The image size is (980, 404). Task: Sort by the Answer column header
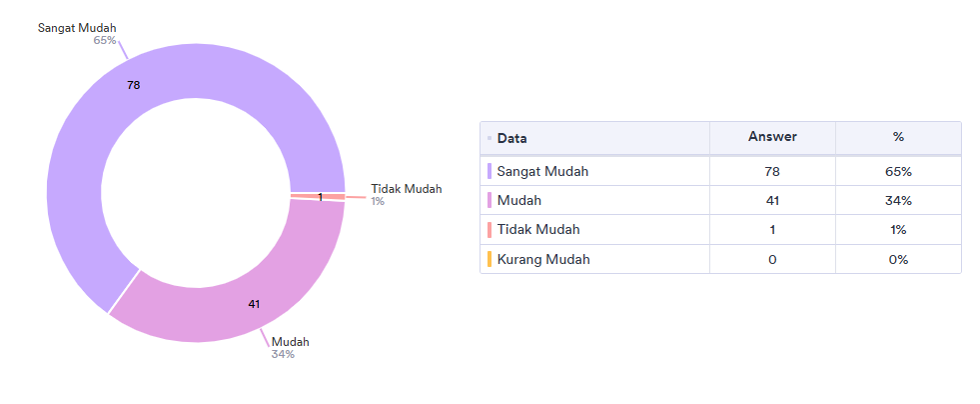pos(772,137)
